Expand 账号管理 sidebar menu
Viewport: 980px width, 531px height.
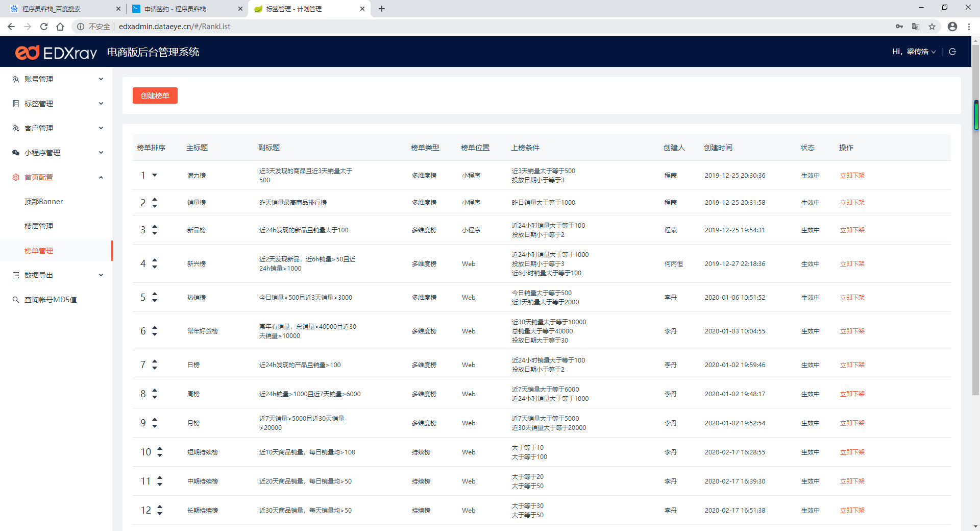tap(56, 79)
